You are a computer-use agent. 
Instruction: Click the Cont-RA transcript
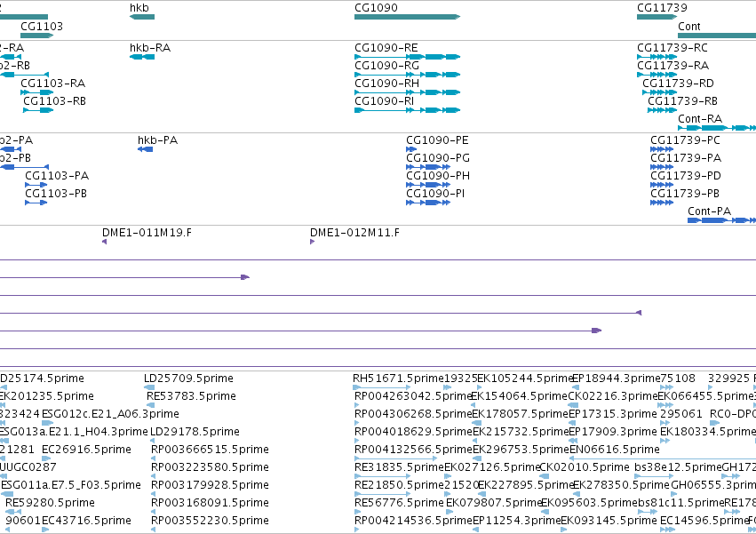(x=717, y=128)
